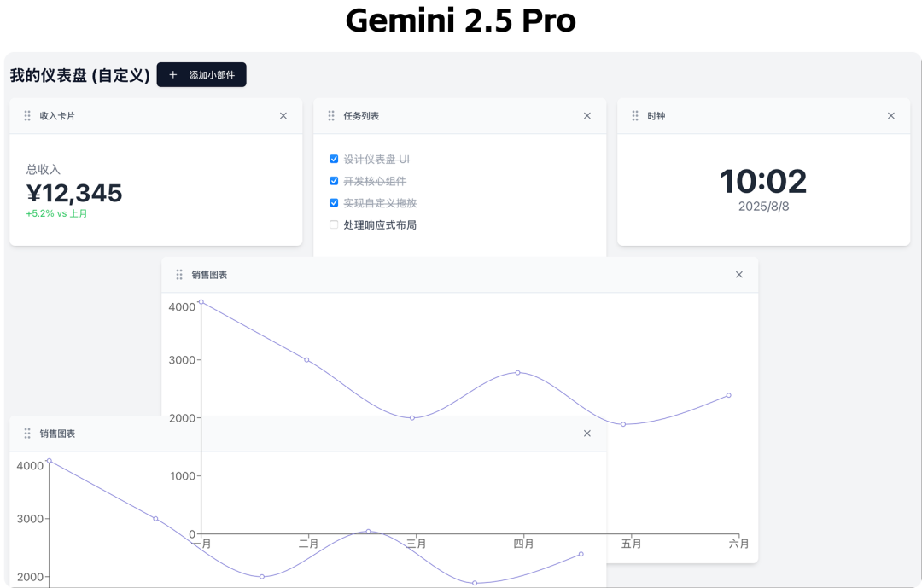Screen dimensions: 922x588
Task: Click the +5.2% vs 上月 text
Action: (56, 213)
